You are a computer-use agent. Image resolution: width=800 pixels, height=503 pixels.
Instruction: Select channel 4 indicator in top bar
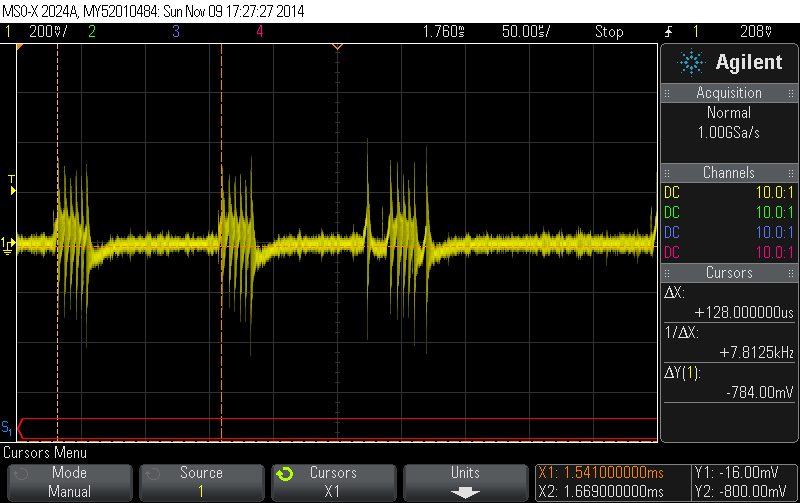260,32
